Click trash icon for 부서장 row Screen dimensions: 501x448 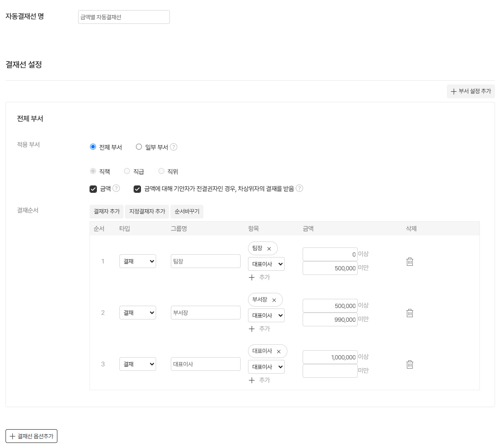(410, 313)
